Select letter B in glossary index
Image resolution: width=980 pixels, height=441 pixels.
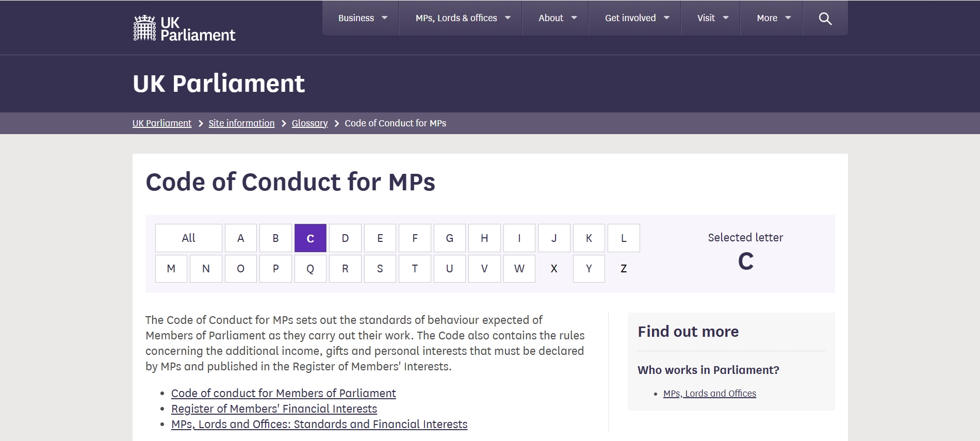click(275, 238)
